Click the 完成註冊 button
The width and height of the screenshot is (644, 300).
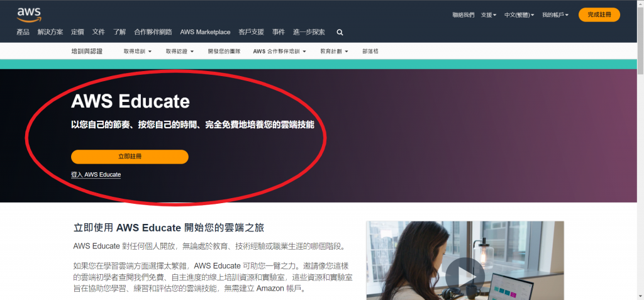(x=599, y=15)
